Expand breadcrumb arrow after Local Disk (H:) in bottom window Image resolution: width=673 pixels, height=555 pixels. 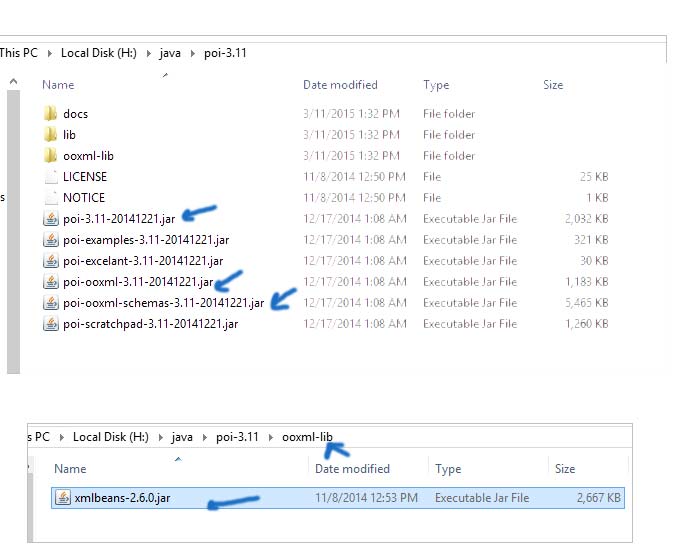(161, 437)
